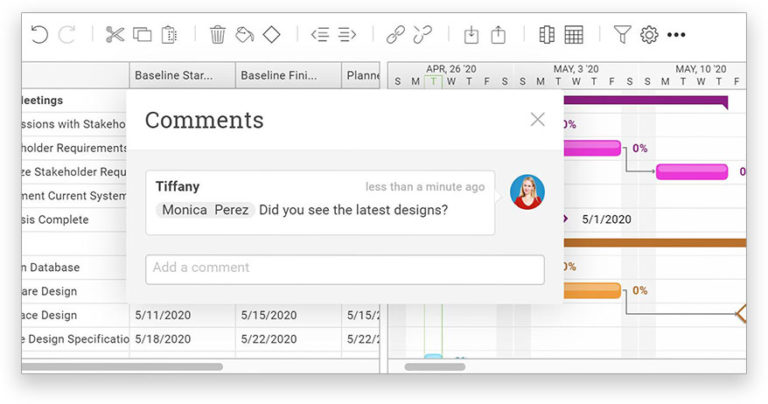Select the Cut scissors icon
Screen dimensions: 768x404
pyautogui.click(x=115, y=35)
